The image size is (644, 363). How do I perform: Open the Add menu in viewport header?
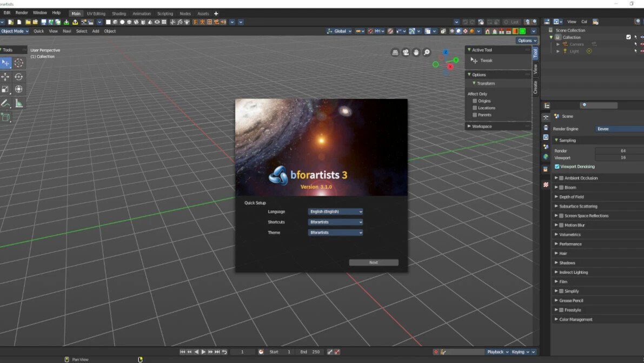[96, 31]
